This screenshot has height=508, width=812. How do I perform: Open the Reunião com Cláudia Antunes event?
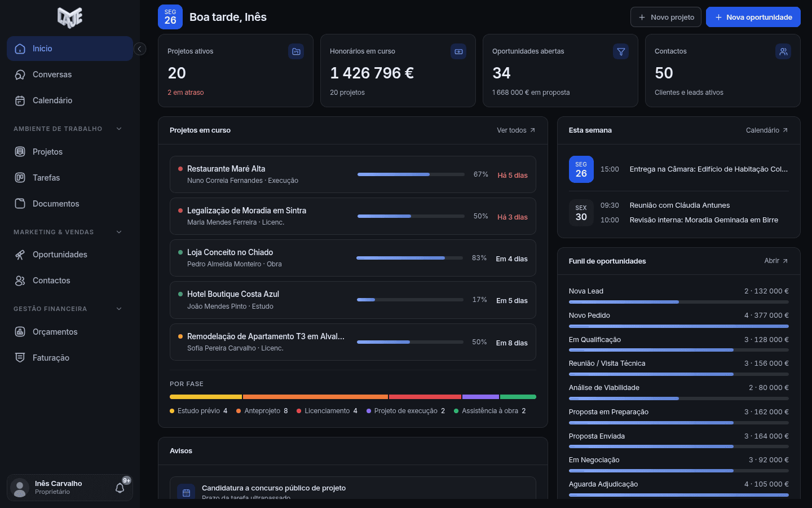click(694, 205)
